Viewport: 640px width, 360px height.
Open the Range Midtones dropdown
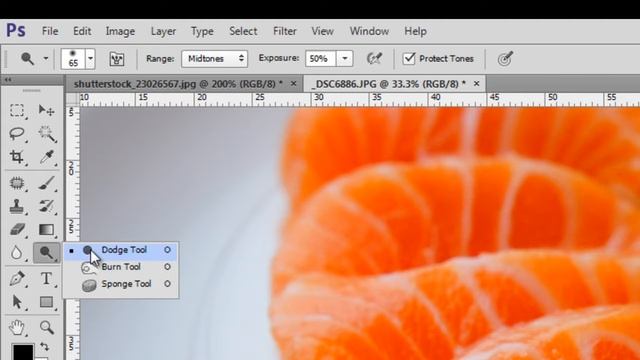coord(214,59)
